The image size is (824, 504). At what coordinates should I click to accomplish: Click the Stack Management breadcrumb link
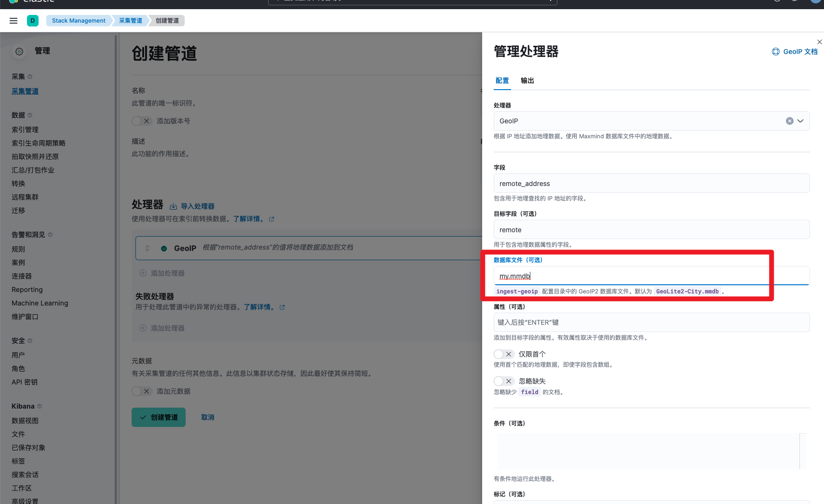pyautogui.click(x=78, y=20)
